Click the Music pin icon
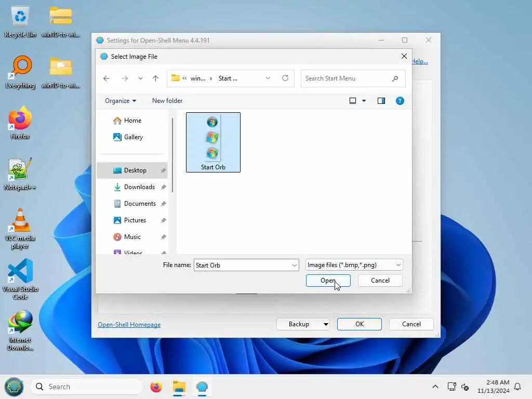This screenshot has width=532, height=399. [163, 237]
